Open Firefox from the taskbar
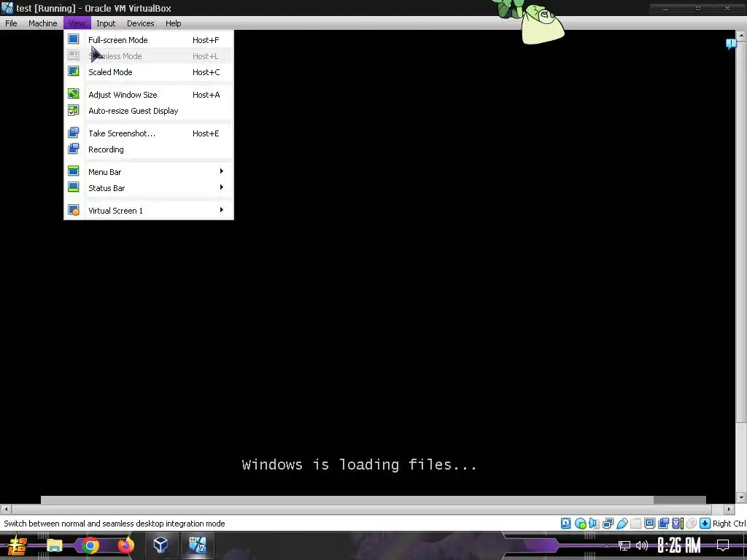 [x=125, y=545]
